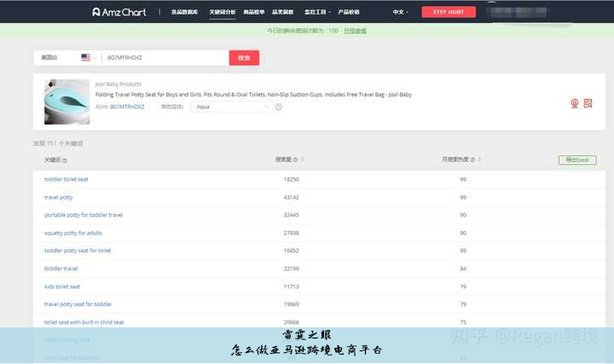614x364 pixels.
Task: Click the potty seat product thumbnail
Action: click(67, 102)
